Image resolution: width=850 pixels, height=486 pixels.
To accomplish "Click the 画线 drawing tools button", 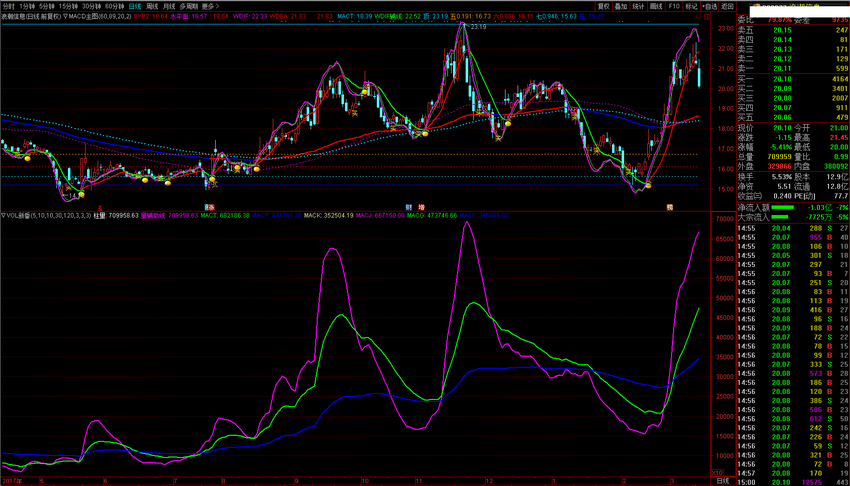I will coord(656,6).
